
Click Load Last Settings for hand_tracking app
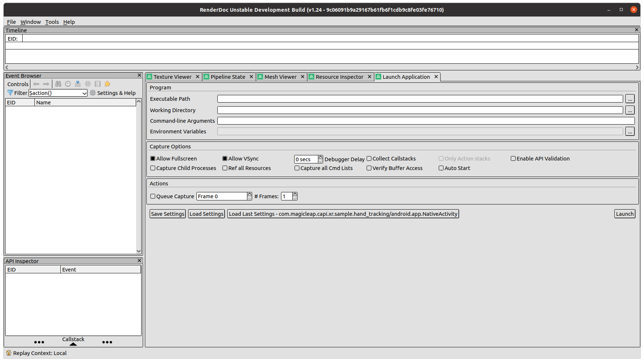click(343, 214)
